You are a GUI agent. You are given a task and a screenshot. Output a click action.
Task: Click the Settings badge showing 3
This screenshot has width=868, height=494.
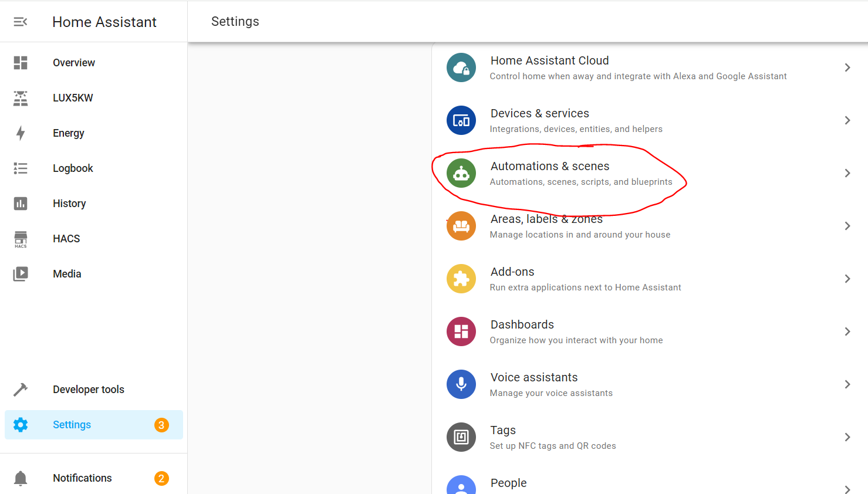(161, 425)
